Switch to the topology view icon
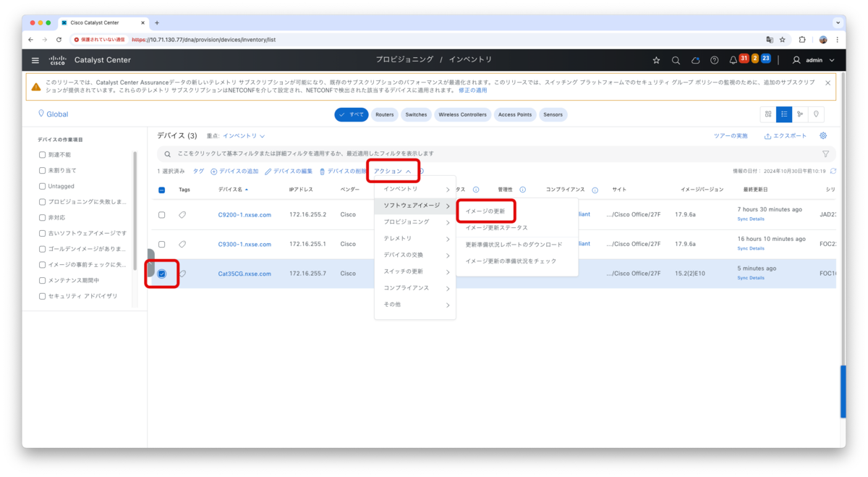 [800, 114]
